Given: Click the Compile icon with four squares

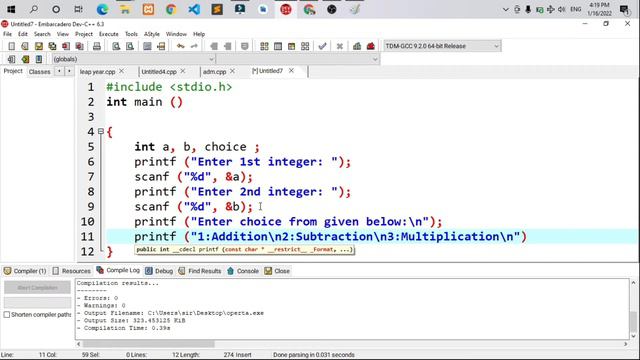Looking at the screenshot, I should tap(264, 46).
